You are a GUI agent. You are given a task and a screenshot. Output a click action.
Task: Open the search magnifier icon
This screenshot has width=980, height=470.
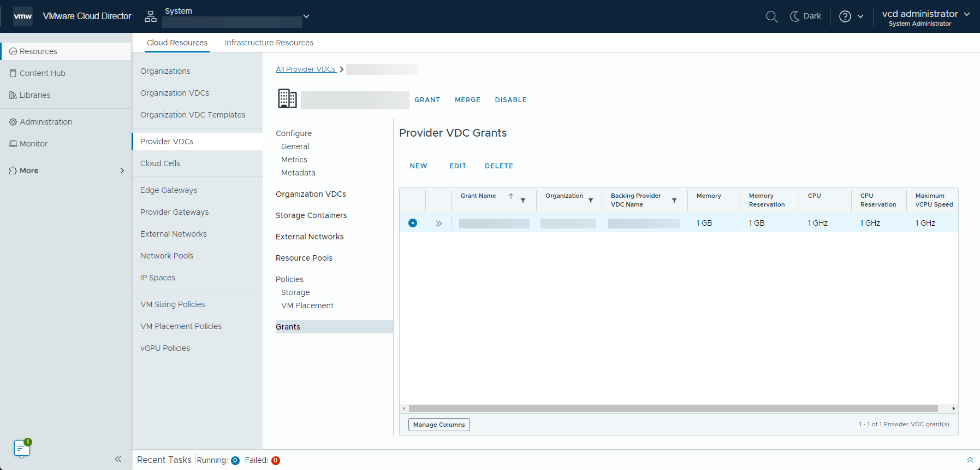coord(771,16)
